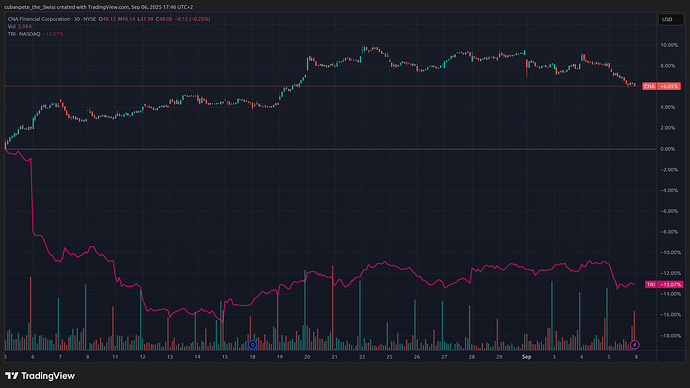Image resolution: width=690 pixels, height=388 pixels.
Task: Click date 3 on the time axis
Action: pos(554,357)
